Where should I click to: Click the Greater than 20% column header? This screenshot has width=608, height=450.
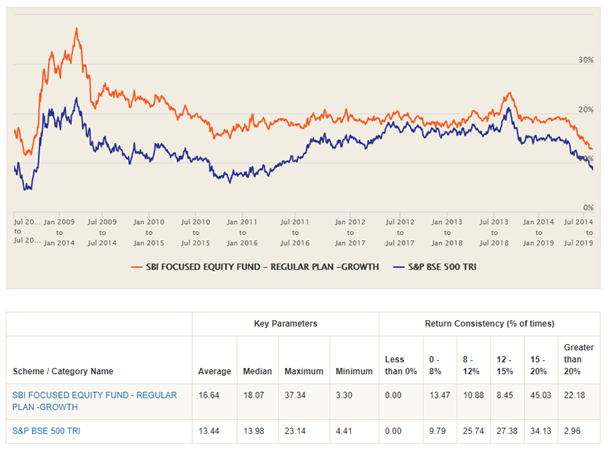(578, 360)
